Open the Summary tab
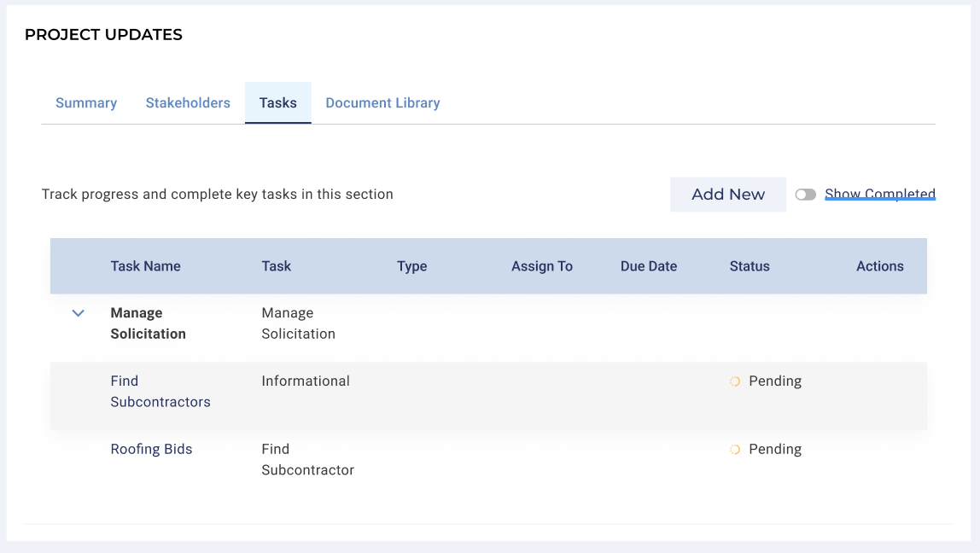Screen dimensions: 980x553 [86, 102]
